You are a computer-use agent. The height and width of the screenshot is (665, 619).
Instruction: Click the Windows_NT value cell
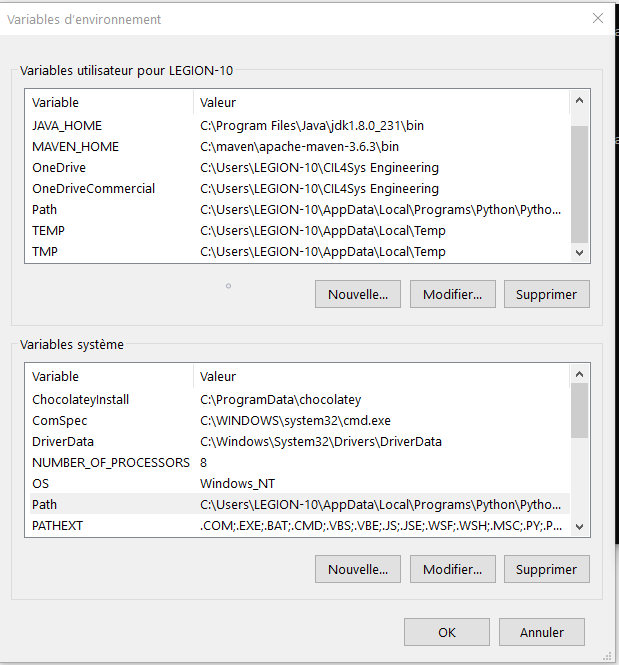[x=237, y=483]
